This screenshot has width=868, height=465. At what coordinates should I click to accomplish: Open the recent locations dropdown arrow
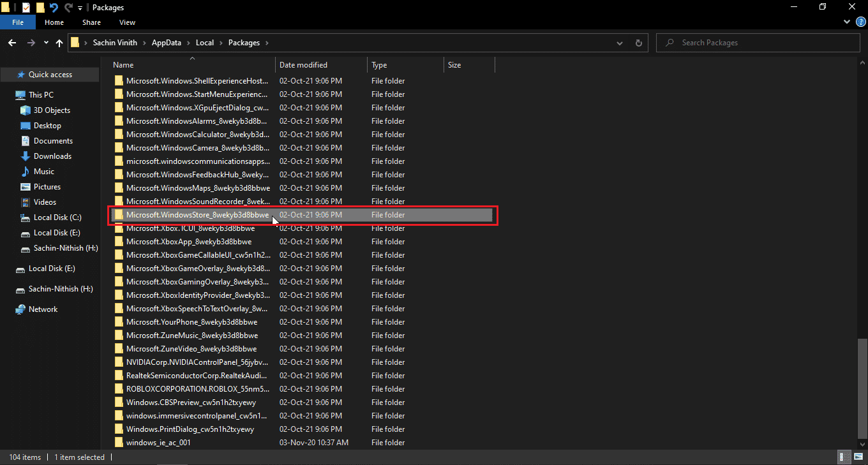pos(46,43)
